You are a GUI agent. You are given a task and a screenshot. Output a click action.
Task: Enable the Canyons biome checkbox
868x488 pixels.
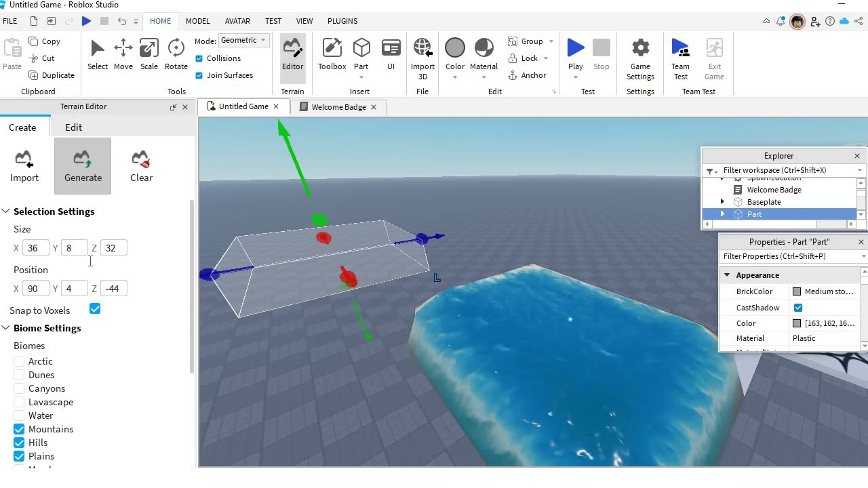(19, 388)
